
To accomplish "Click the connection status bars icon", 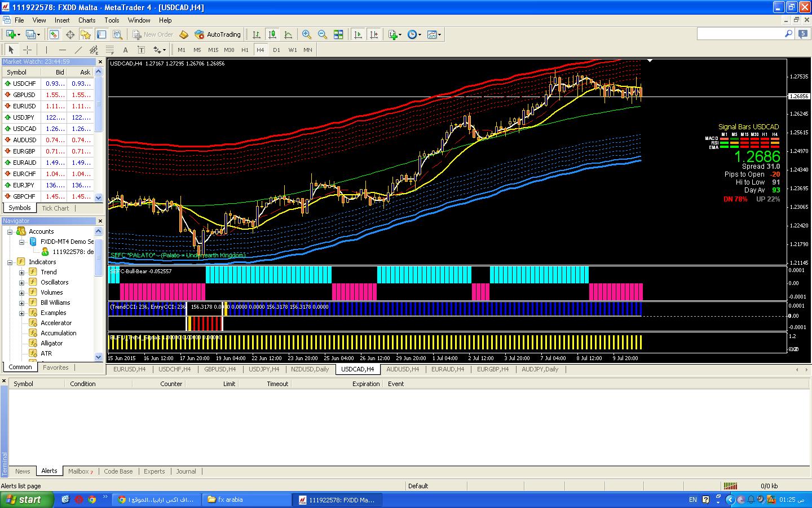I will coord(730,486).
